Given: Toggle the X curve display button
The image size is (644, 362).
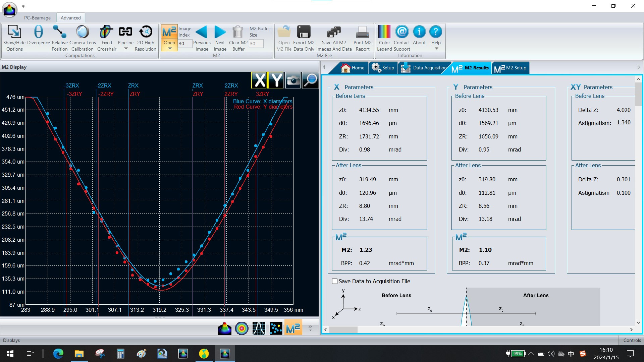Looking at the screenshot, I should pyautogui.click(x=259, y=80).
